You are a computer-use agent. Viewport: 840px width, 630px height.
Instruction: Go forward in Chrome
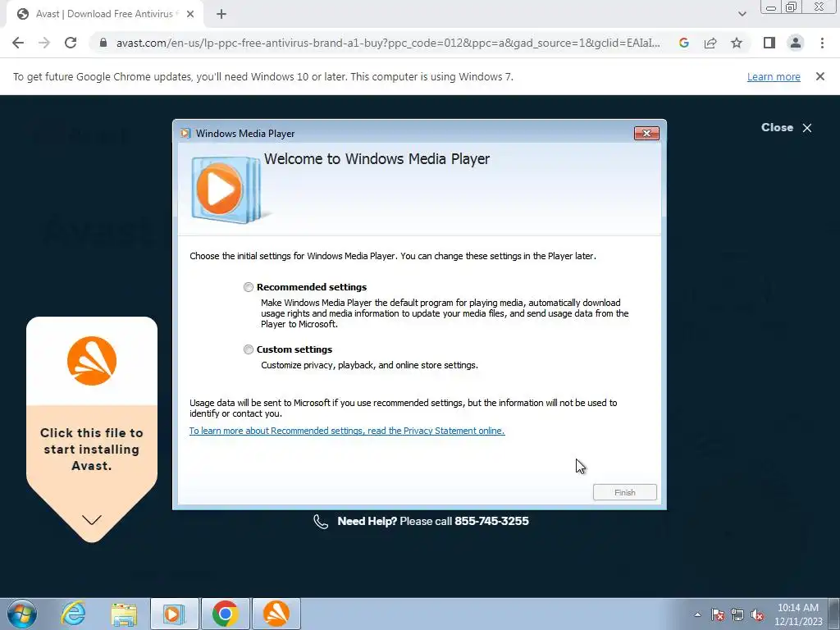(x=44, y=43)
